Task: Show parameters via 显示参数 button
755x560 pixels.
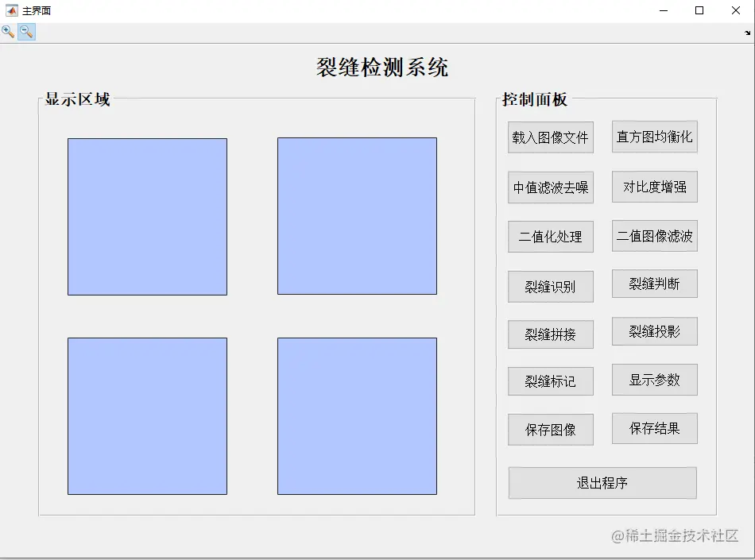Action: coord(654,380)
